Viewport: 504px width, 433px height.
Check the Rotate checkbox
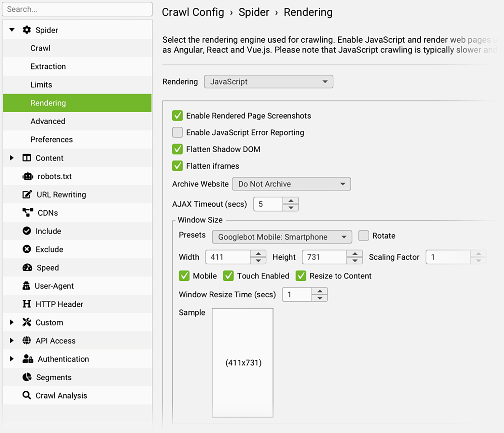point(364,235)
